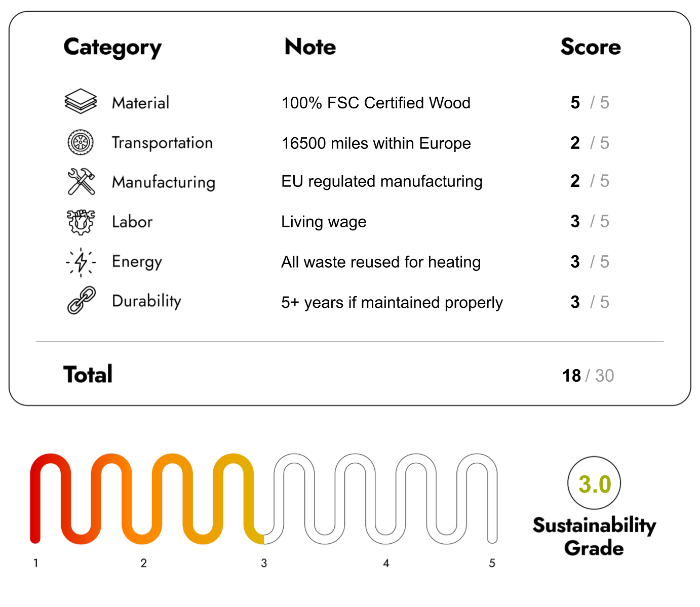This screenshot has height=607, width=700.
Task: Click the Sustainability Grade label
Action: click(x=594, y=537)
